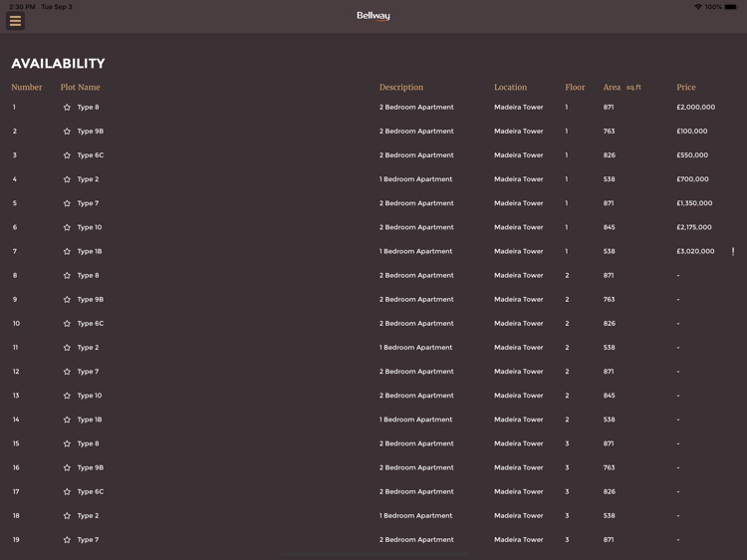Open plot name Type 9B in row 2

click(91, 132)
